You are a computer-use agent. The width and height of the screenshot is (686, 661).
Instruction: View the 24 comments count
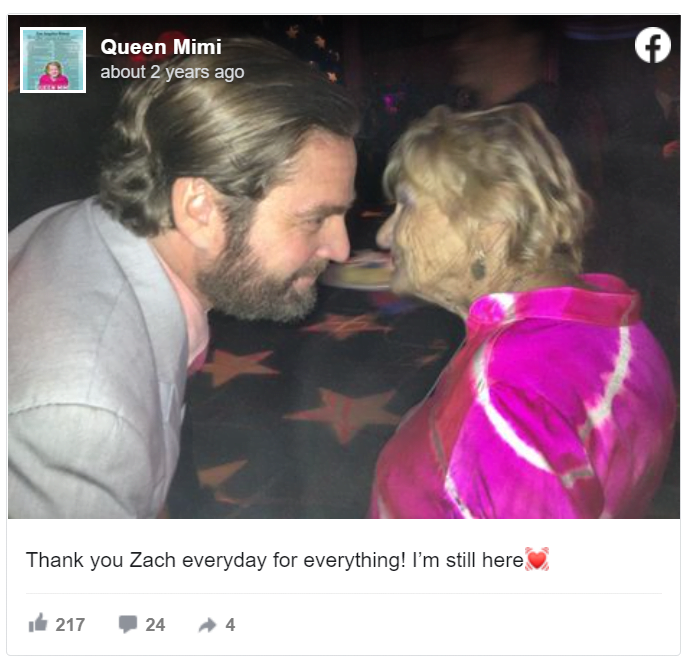click(155, 625)
